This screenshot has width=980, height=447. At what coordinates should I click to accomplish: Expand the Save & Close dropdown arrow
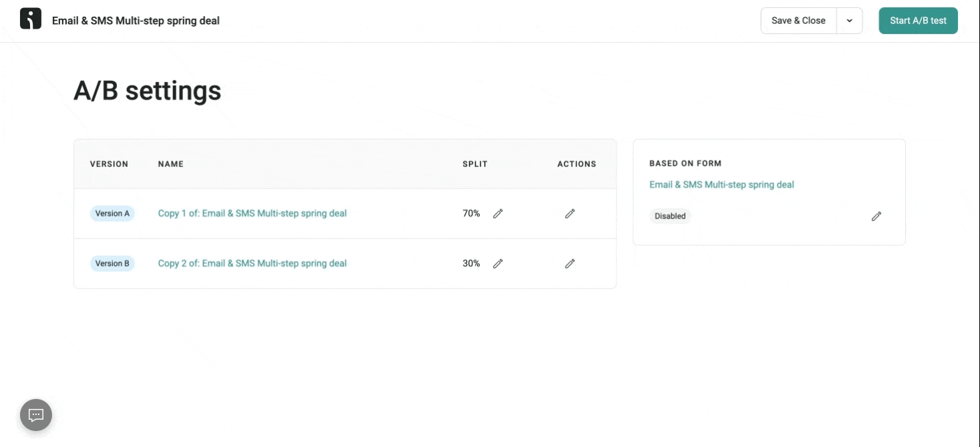pyautogui.click(x=850, y=21)
